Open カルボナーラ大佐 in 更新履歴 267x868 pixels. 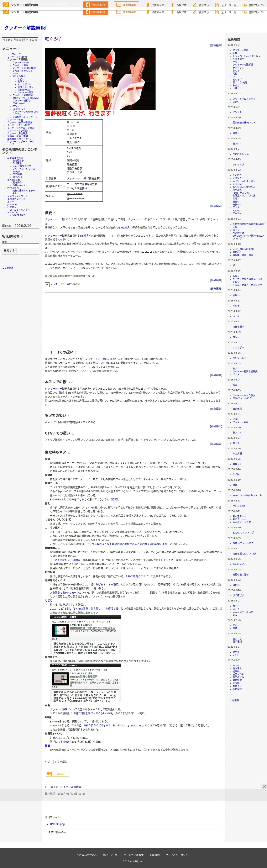click(242, 522)
